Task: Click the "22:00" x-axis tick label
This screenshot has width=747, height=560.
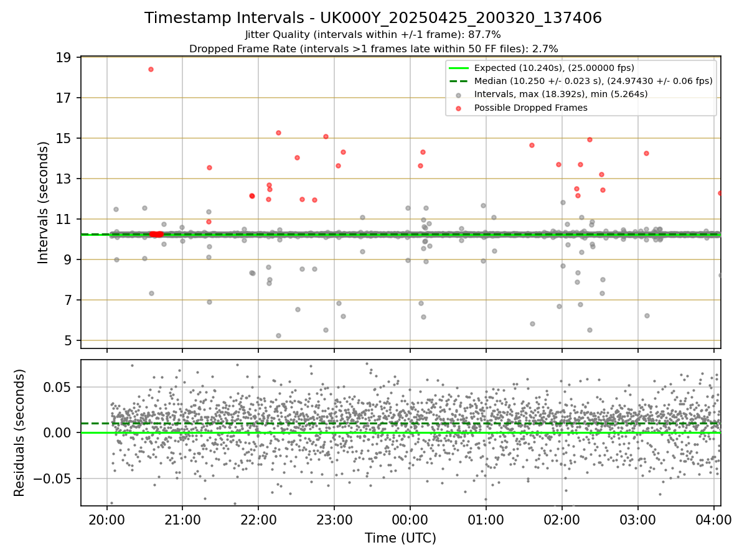Action: point(258,519)
